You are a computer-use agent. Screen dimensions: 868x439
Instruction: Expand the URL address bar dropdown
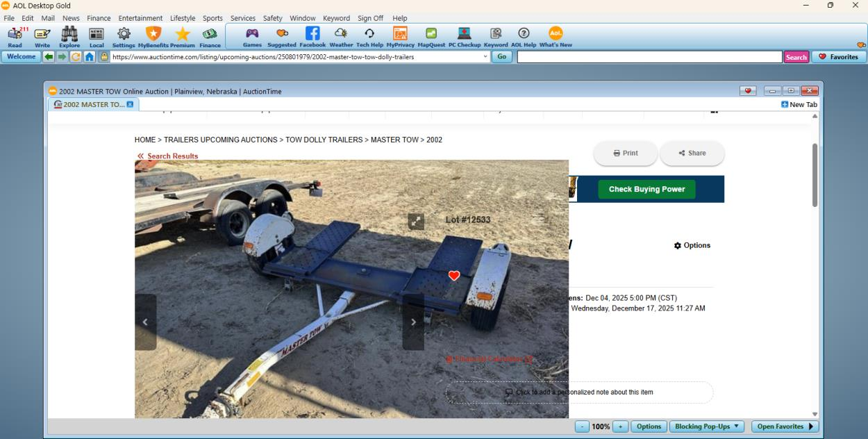coord(485,57)
